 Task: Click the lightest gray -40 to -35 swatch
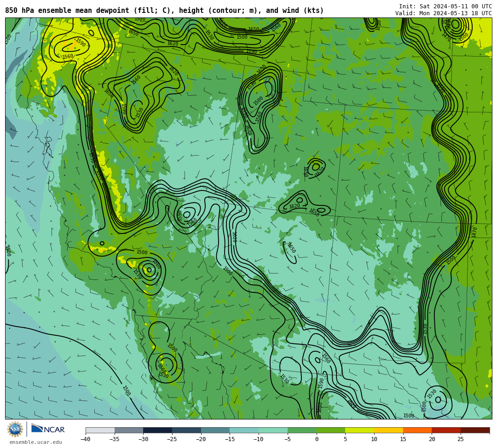100,430
